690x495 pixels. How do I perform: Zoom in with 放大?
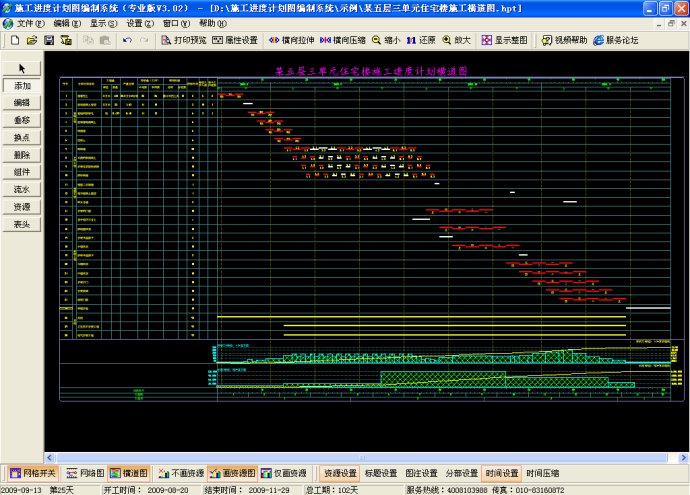[x=456, y=40]
